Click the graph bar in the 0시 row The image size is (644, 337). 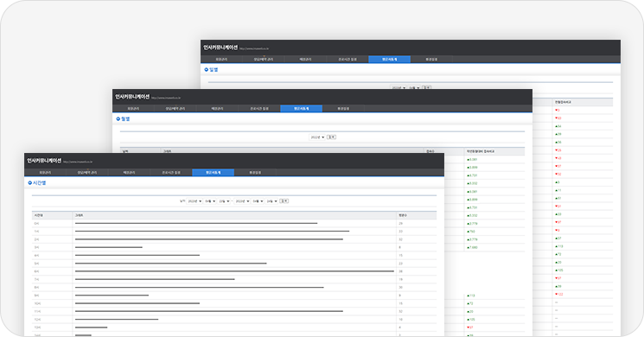pos(196,223)
